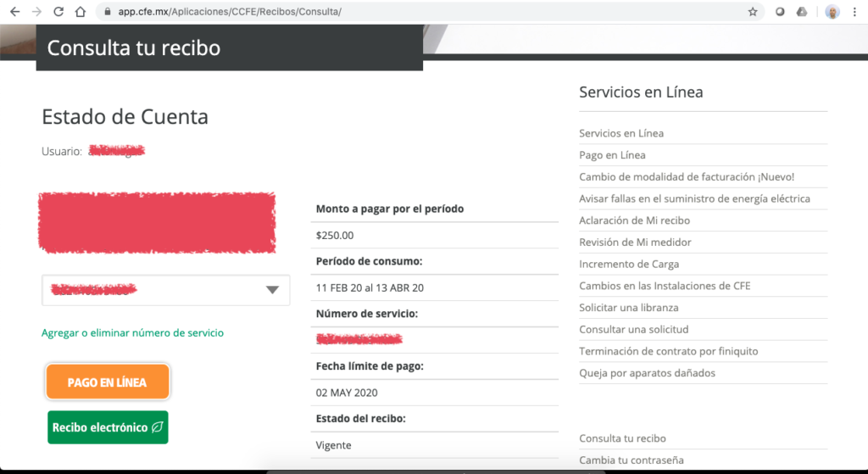Open Pago en Línea sidebar link

[x=612, y=155]
